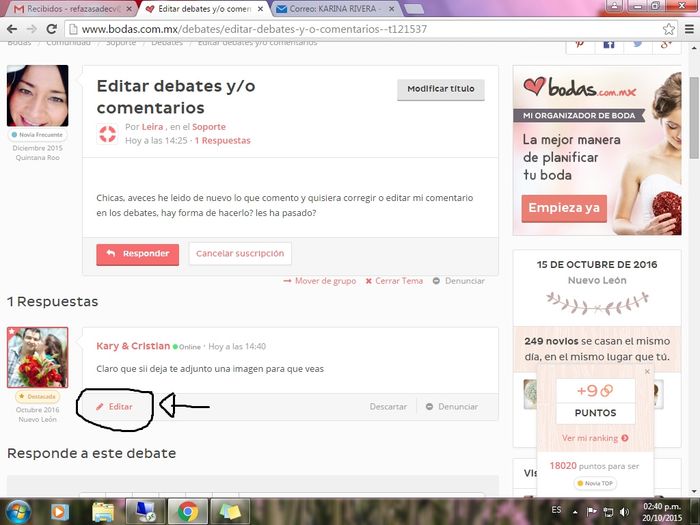Open a new browser tab

tap(414, 9)
